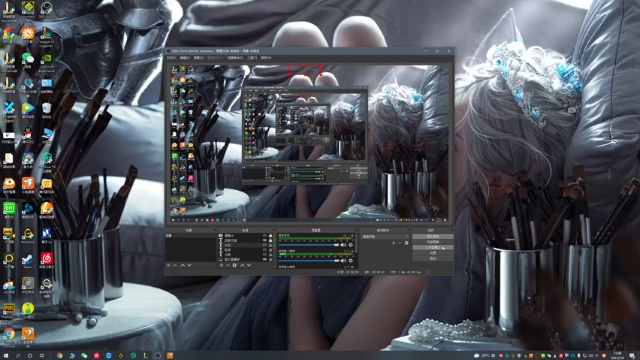Open the scene transition type dropdown
This screenshot has height=360, width=640.
coord(385,236)
